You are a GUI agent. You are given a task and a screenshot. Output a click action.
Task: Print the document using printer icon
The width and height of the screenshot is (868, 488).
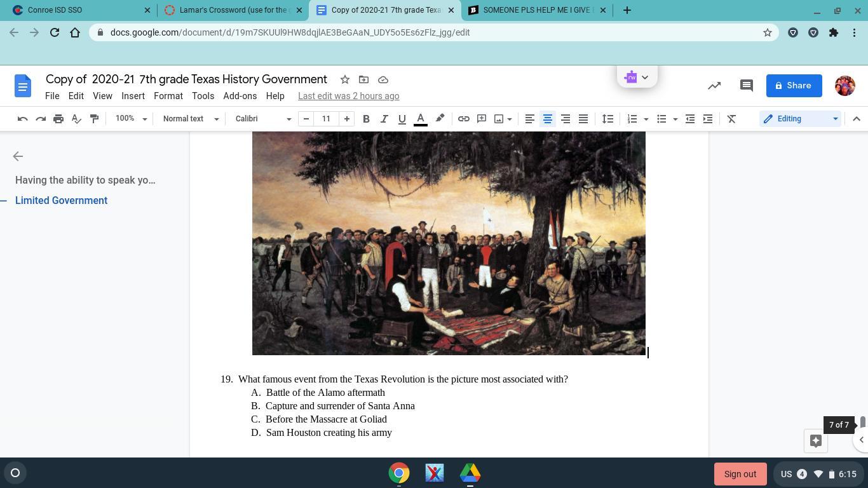58,119
